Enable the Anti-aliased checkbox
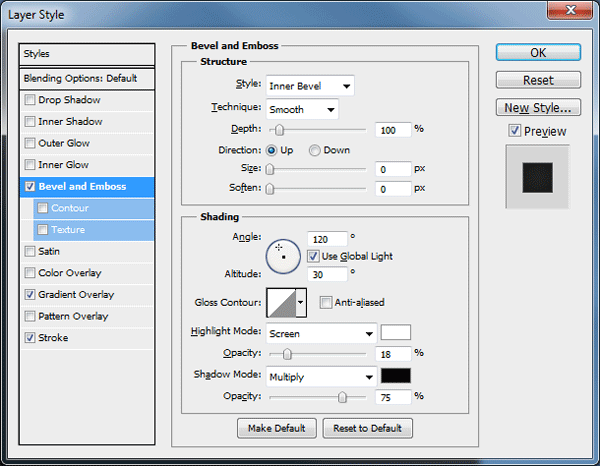The height and width of the screenshot is (466, 600). [x=326, y=302]
